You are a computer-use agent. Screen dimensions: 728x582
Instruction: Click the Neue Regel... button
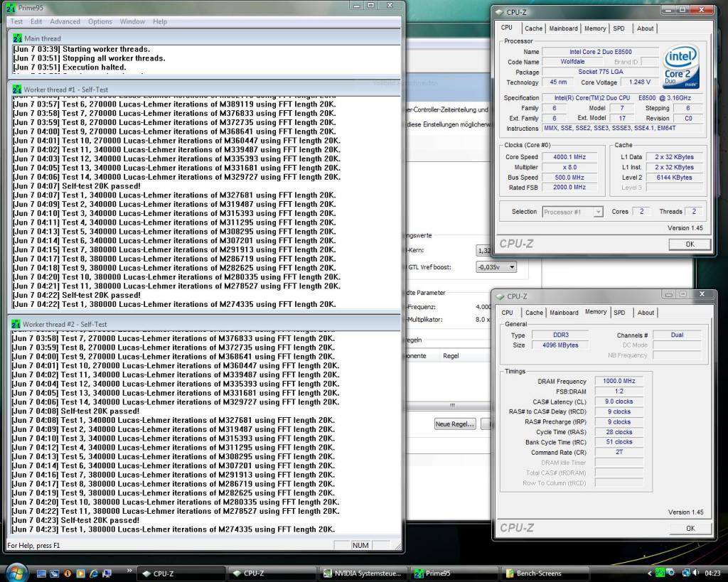click(454, 424)
